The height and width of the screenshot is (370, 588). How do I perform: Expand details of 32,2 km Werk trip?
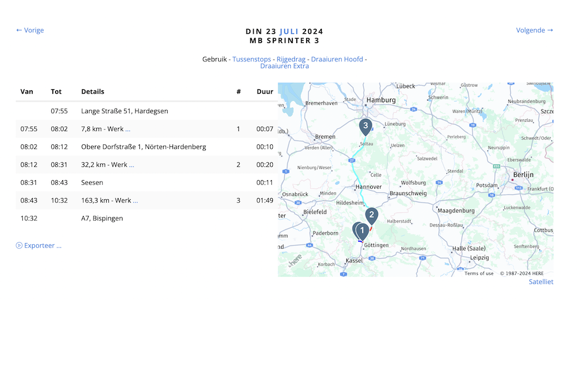[x=132, y=165]
